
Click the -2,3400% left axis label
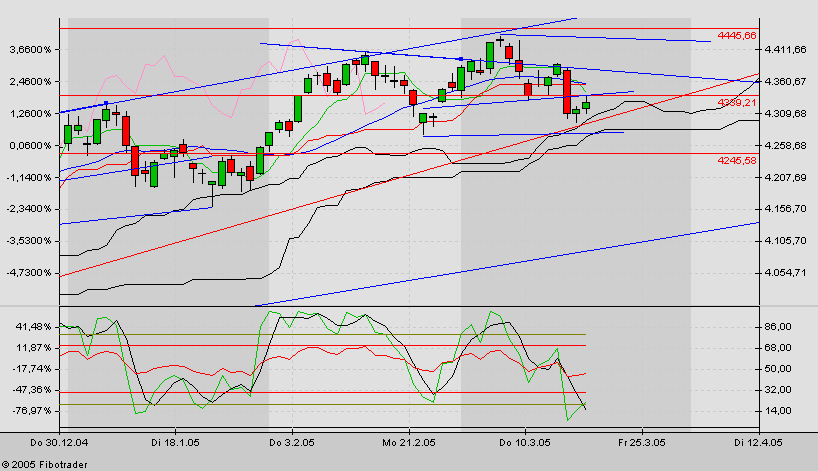coord(29,209)
